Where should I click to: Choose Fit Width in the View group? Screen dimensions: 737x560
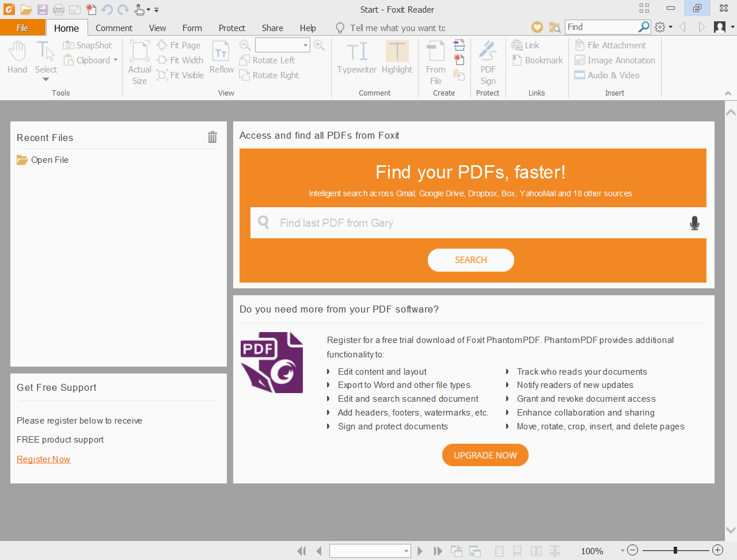point(180,60)
